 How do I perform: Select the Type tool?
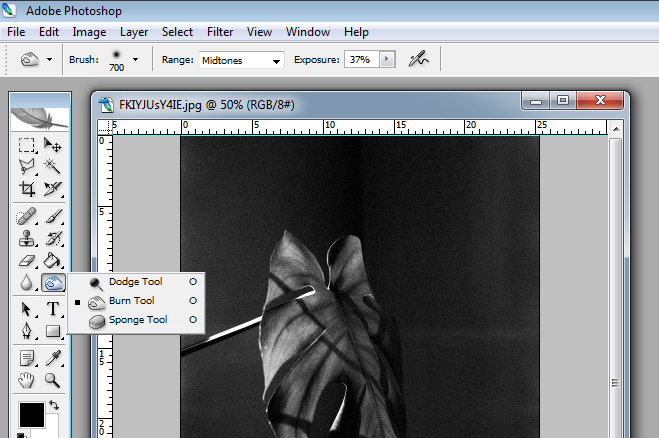[53, 309]
